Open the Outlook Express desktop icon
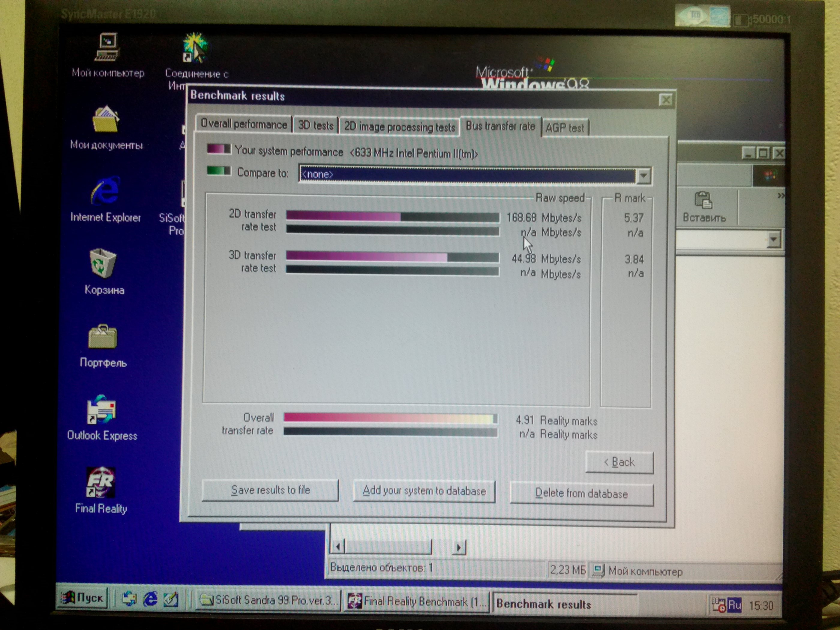 (x=101, y=410)
